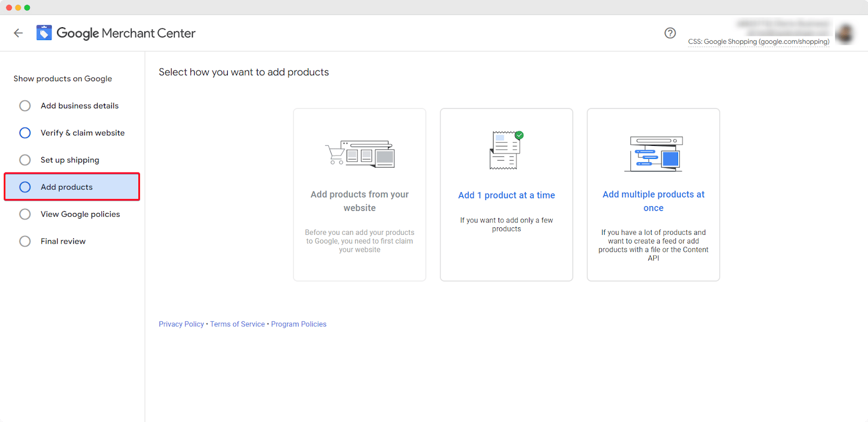868x422 pixels.
Task: Click the yellow minimize window button
Action: pos(18,8)
